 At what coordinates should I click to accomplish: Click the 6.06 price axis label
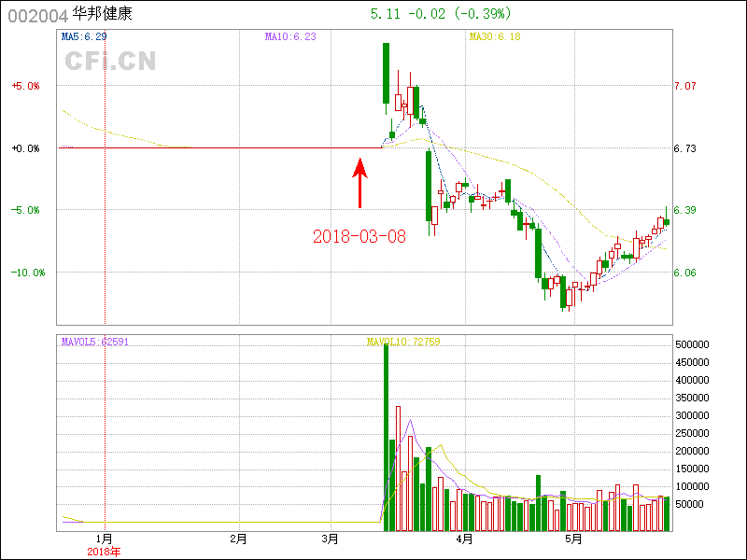click(684, 273)
